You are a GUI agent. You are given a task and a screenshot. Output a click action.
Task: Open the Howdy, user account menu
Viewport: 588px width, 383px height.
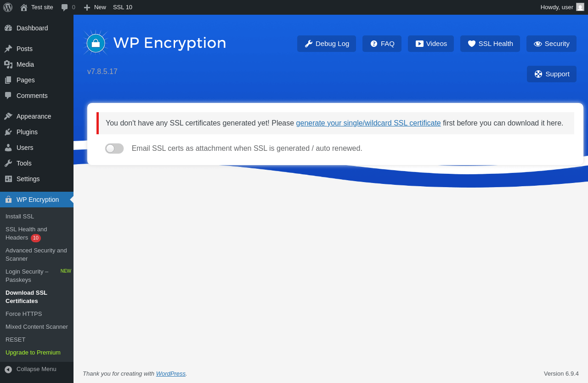562,7
